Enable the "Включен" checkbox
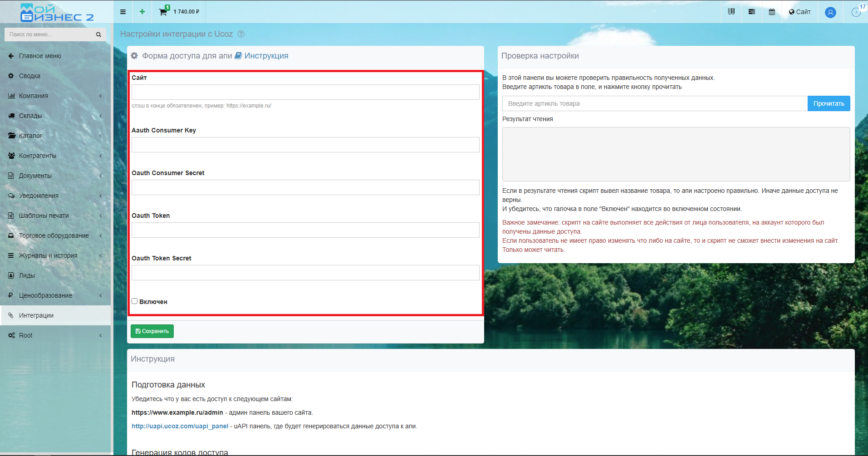This screenshot has width=868, height=456. coord(135,301)
